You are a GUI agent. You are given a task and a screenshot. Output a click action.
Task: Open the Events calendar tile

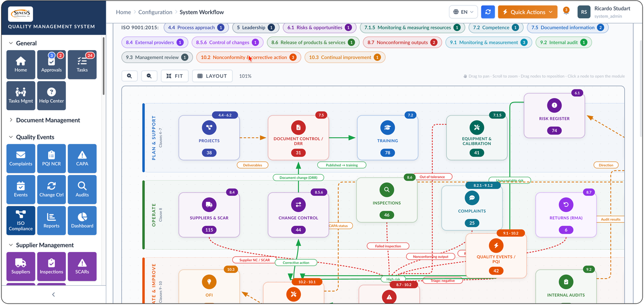tap(21, 189)
